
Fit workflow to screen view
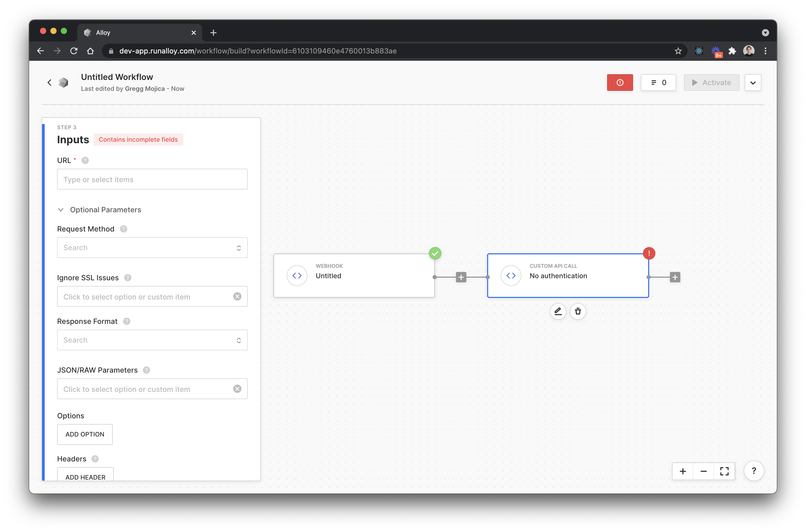pos(724,471)
